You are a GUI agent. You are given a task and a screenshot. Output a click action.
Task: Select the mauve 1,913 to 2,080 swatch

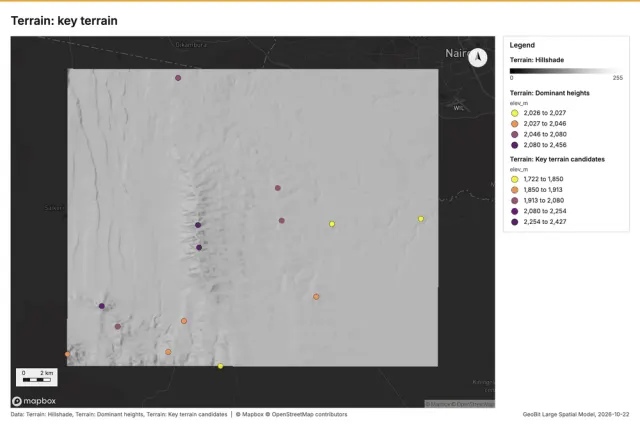tap(515, 200)
